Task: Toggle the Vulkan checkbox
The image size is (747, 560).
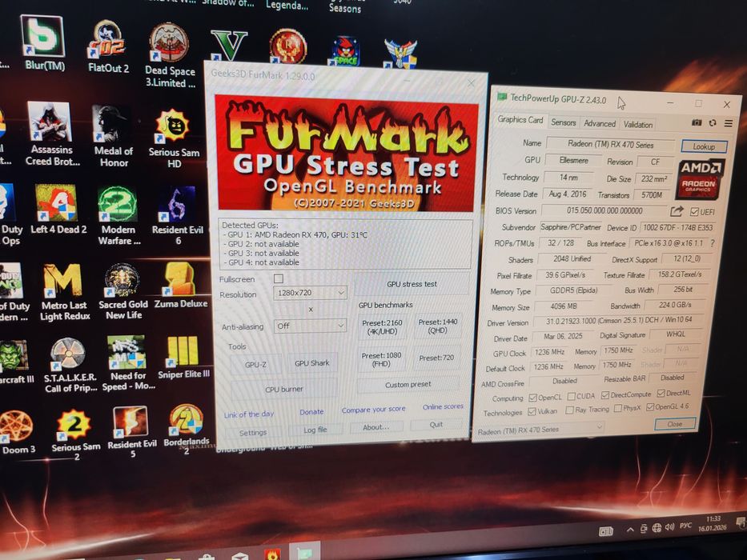Action: tap(532, 411)
